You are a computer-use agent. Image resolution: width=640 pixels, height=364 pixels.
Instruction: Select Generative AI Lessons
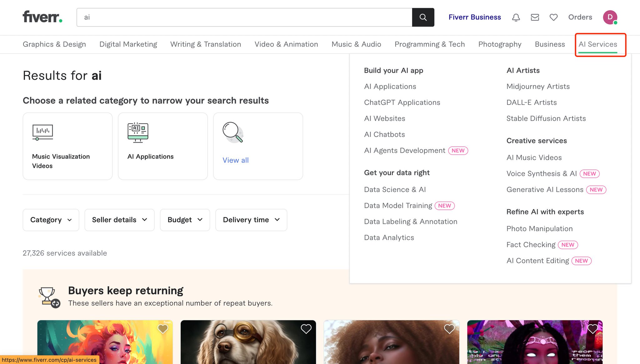[x=545, y=189]
